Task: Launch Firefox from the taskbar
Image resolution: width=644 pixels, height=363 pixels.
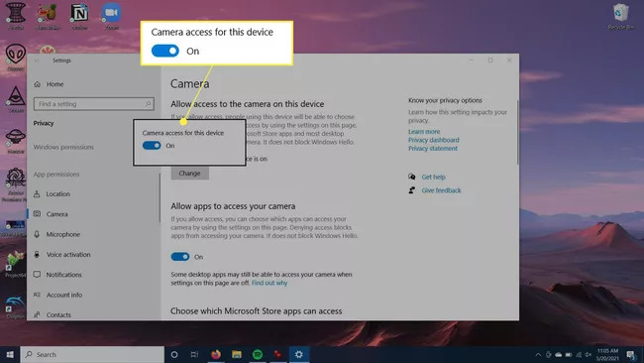Action: click(216, 354)
